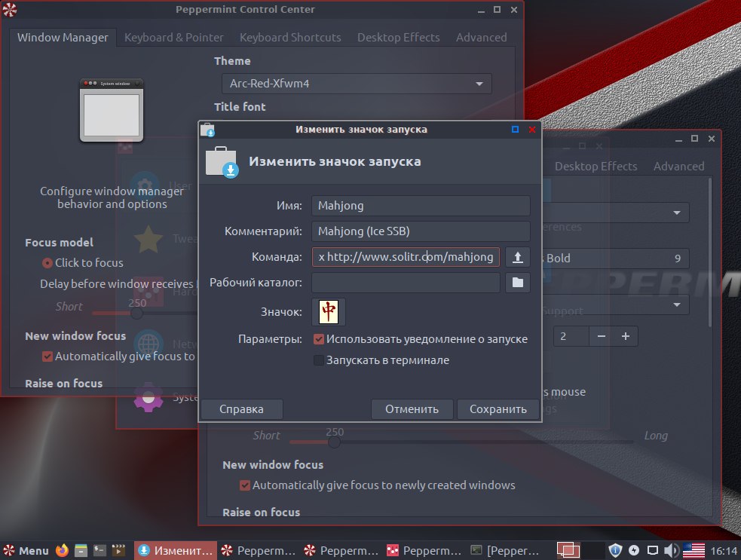Open the display/network tray icon

tap(653, 550)
